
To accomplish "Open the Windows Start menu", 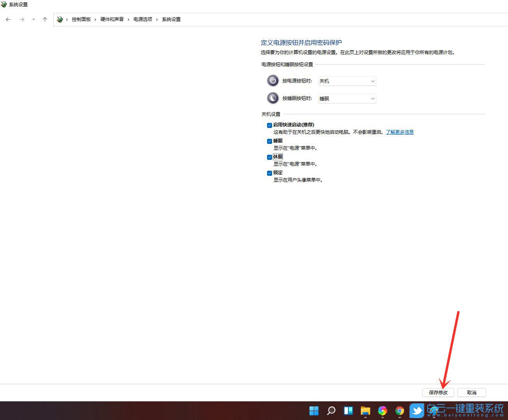I will tap(314, 411).
